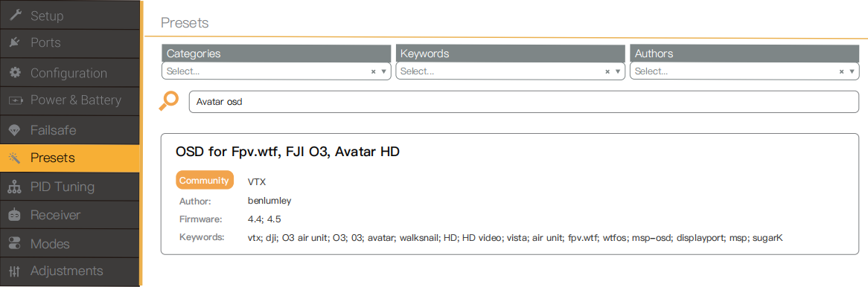Open the Presets tab in sidebar
Viewport: 868px width, 287px height.
point(70,158)
